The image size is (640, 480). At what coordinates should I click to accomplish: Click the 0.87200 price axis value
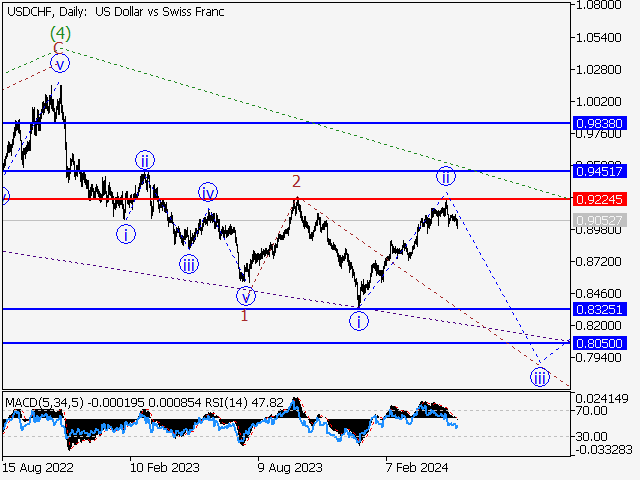[x=598, y=261]
